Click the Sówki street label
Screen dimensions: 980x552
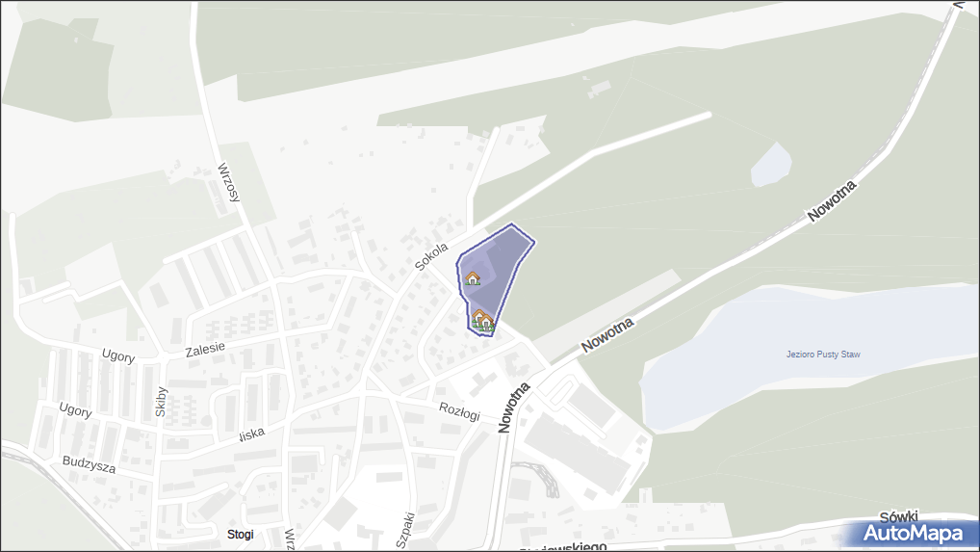coord(899,517)
